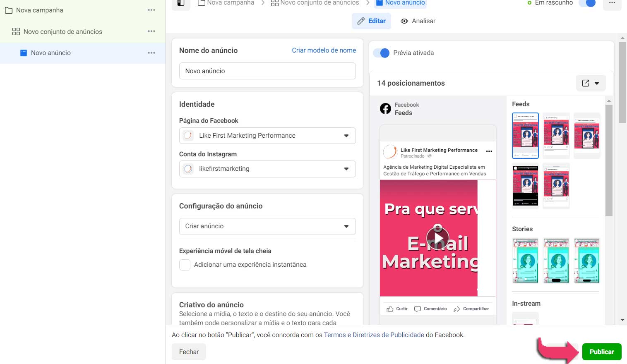Click the Fechar button
The width and height of the screenshot is (627, 364).
pyautogui.click(x=189, y=352)
